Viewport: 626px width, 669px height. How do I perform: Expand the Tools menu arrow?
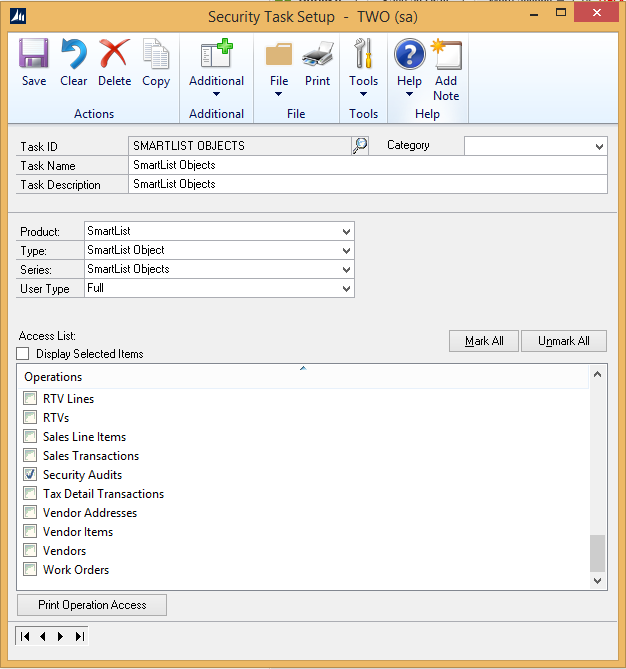(363, 94)
